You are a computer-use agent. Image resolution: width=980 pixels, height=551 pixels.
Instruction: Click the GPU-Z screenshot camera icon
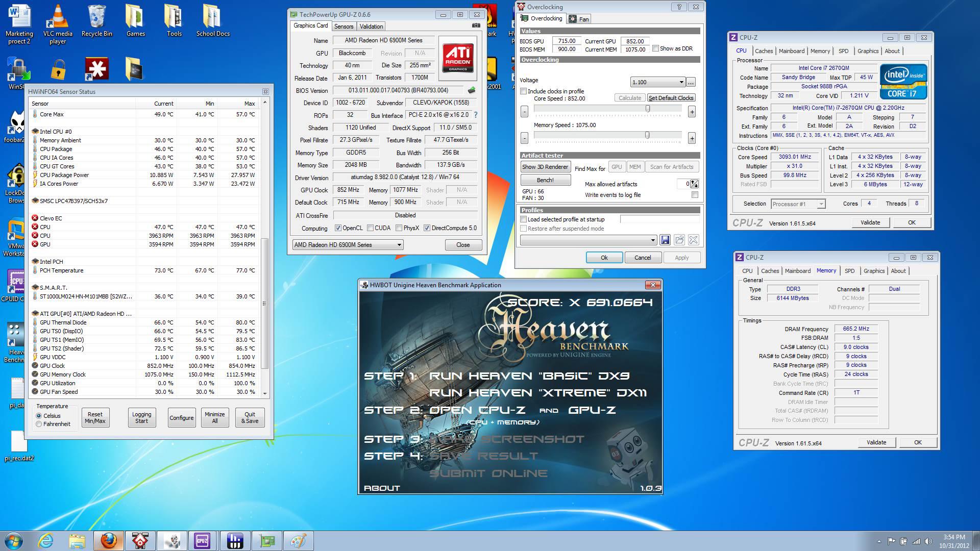point(476,26)
